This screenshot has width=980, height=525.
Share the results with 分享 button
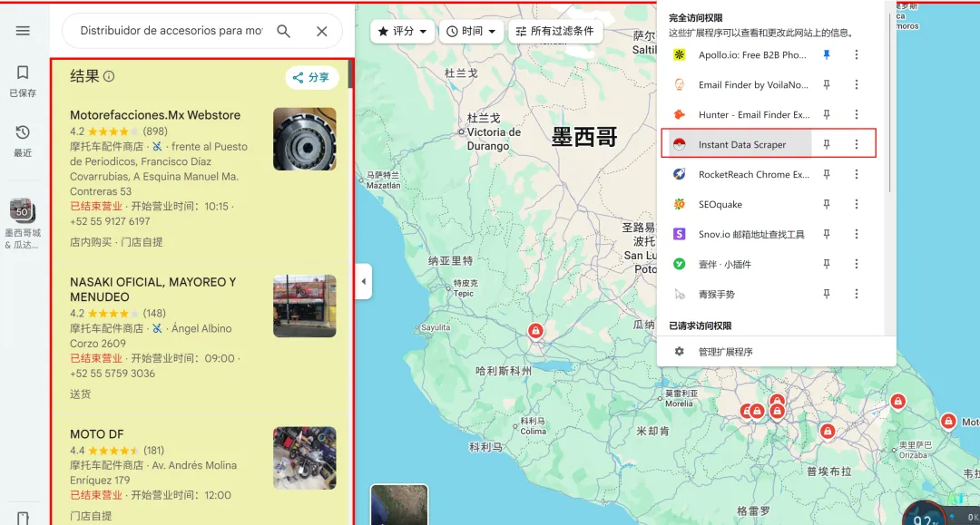(311, 77)
